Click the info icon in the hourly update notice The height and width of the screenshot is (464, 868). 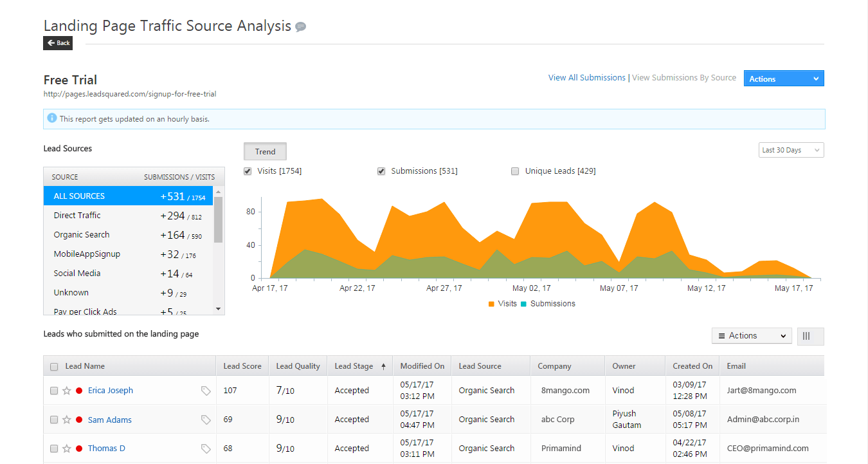[x=51, y=118]
